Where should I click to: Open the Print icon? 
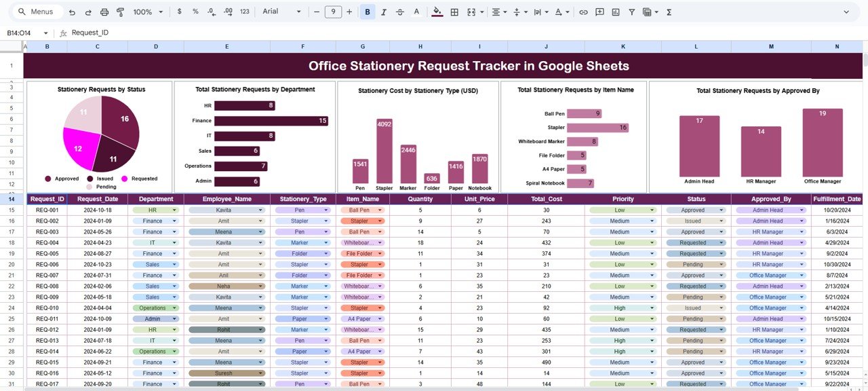click(103, 12)
